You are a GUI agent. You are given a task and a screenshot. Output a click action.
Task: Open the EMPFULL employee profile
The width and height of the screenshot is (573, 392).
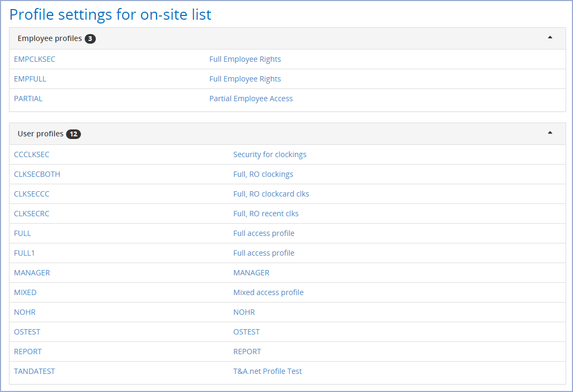pos(30,79)
